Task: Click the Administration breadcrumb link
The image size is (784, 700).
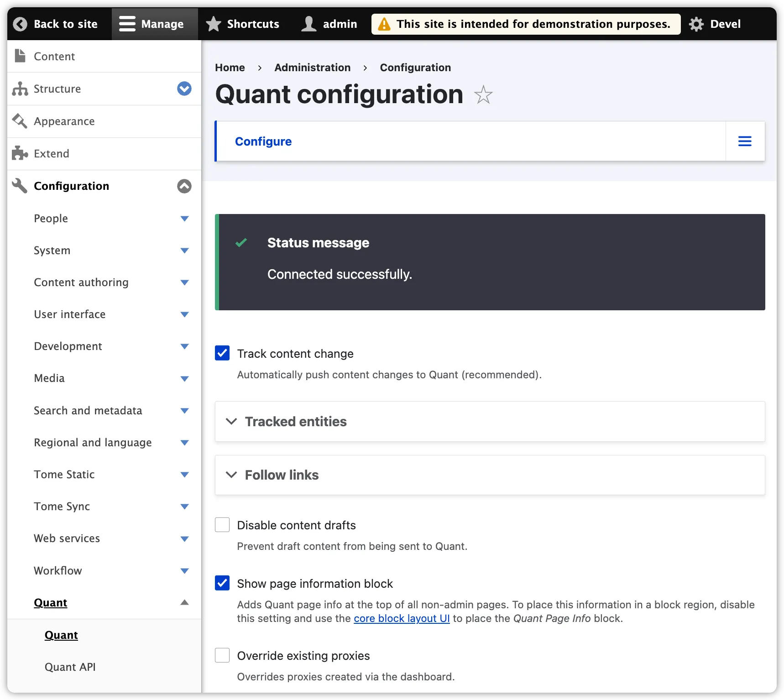Action: 312,67
